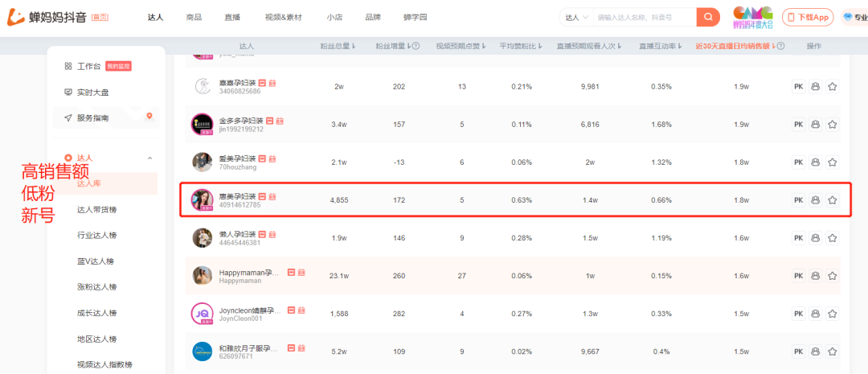Click the monitor icon for 金多多孕妇装 row

(816, 125)
